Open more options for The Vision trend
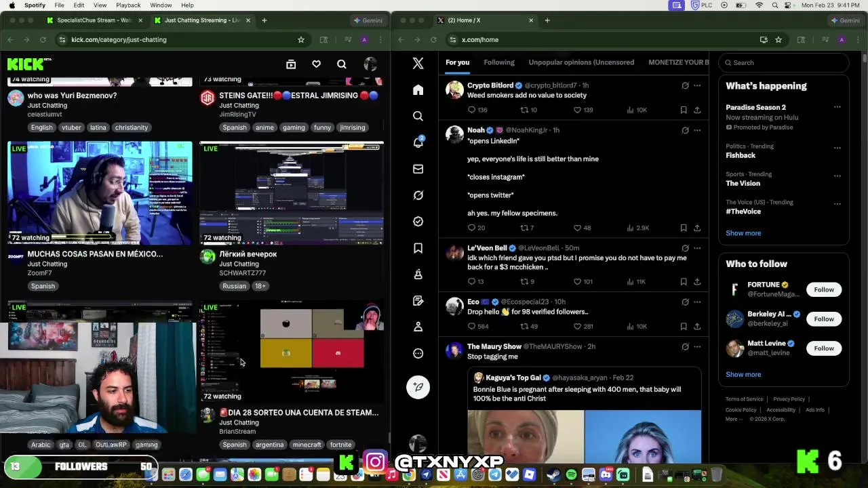The height and width of the screenshot is (488, 868). (x=837, y=175)
